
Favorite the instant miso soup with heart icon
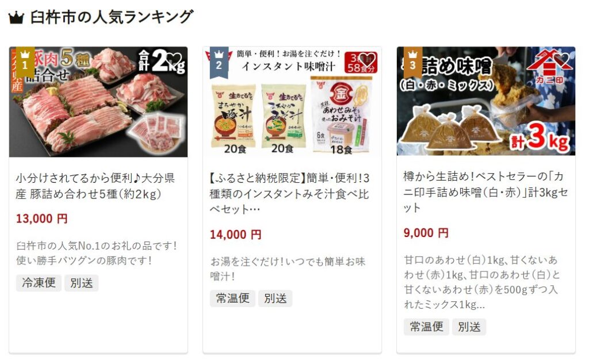tap(368, 60)
